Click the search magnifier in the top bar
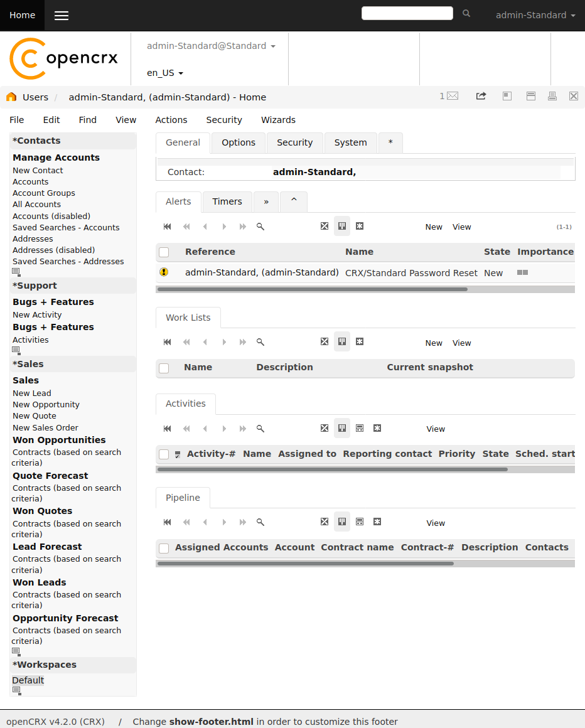Viewport: 585px width, 728px height. coord(466,13)
